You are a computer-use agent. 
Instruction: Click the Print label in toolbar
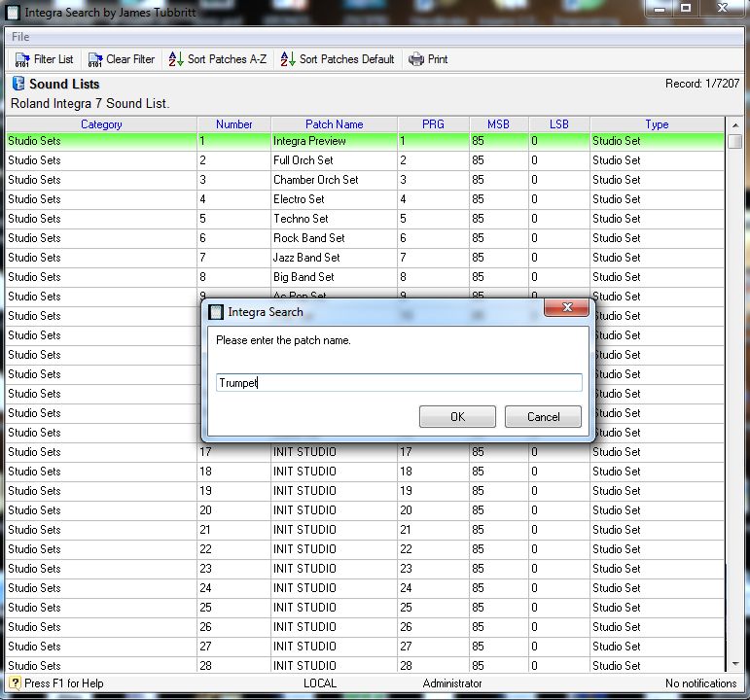tap(438, 59)
